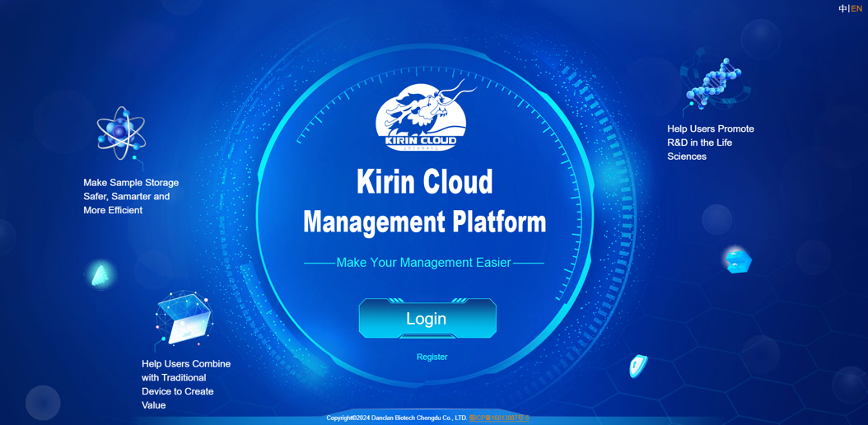Click 'Help Users Promote R&D' text
The height and width of the screenshot is (425, 868).
711,142
